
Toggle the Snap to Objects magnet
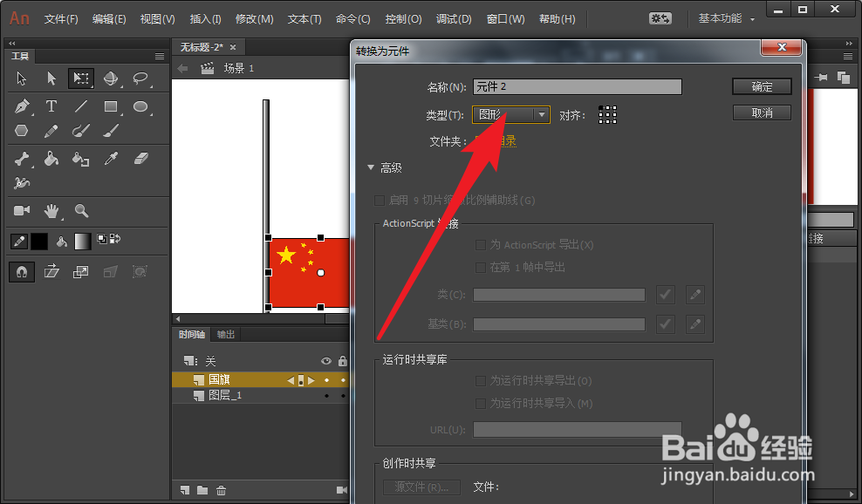click(x=22, y=272)
